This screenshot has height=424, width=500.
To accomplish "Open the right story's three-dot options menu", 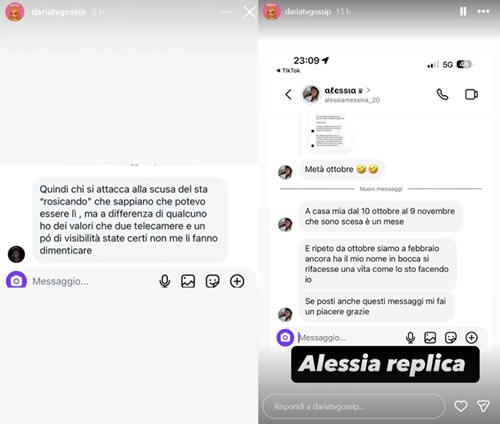I will (483, 12).
